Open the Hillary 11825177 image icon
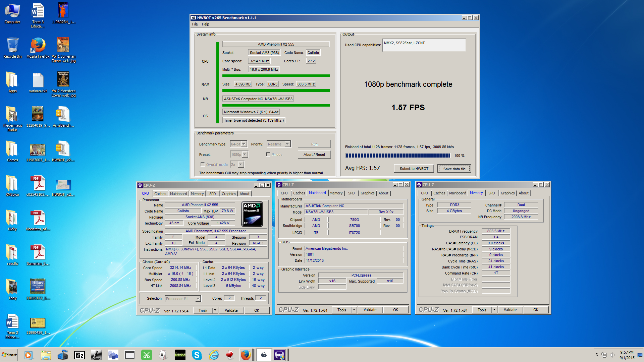The image size is (644, 362). [38, 289]
